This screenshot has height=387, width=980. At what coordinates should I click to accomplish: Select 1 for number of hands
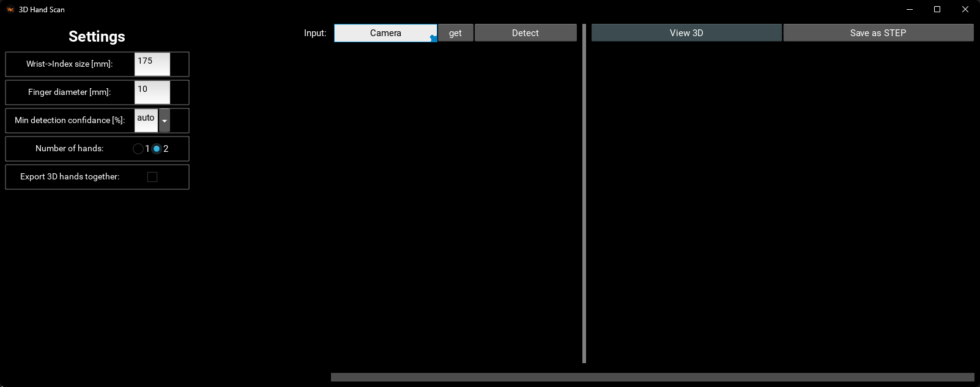pos(138,149)
